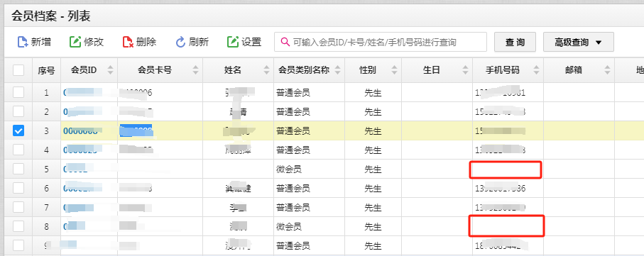
Task: Sort by 手机号码 column arrows
Action: click(x=536, y=70)
